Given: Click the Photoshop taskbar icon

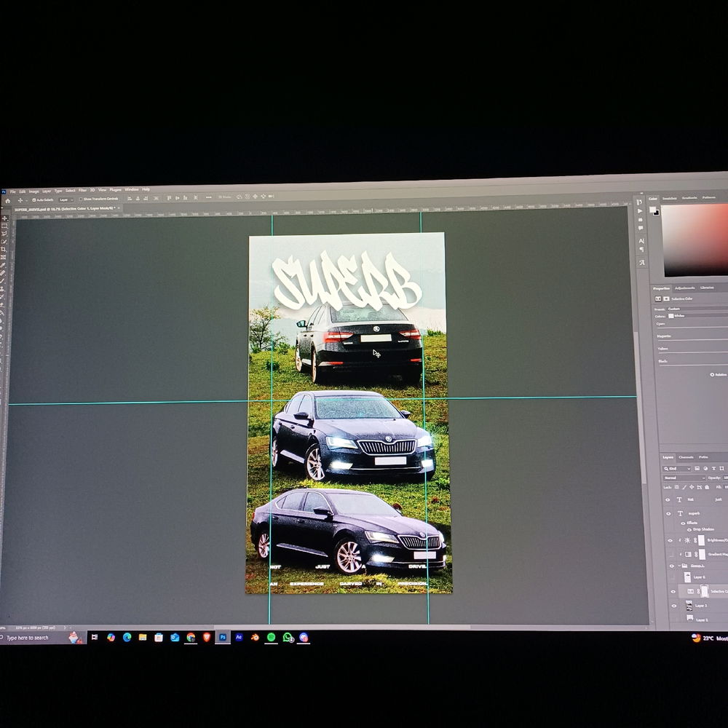Looking at the screenshot, I should point(223,637).
